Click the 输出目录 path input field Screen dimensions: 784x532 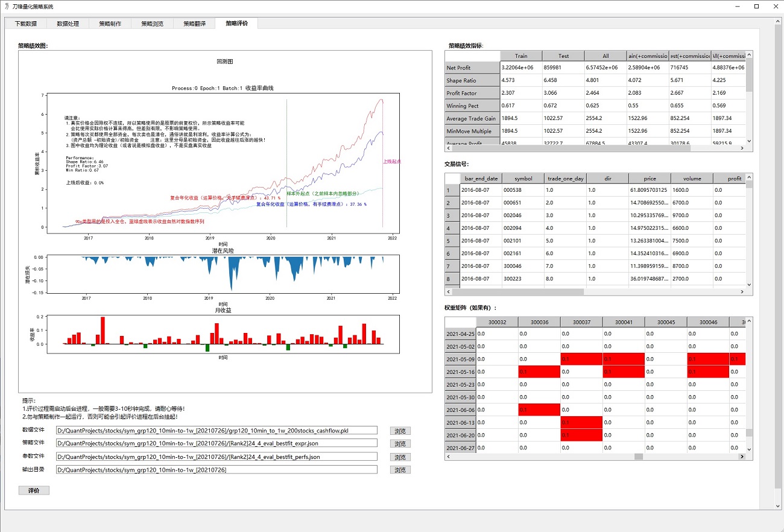click(x=217, y=469)
